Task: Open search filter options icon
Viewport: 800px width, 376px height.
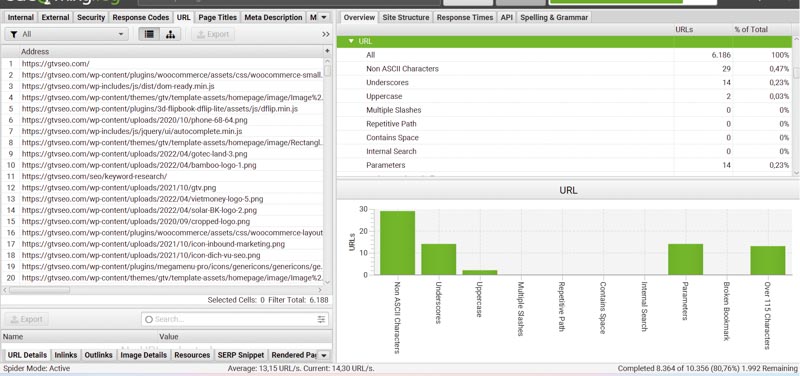Action: coord(321,319)
